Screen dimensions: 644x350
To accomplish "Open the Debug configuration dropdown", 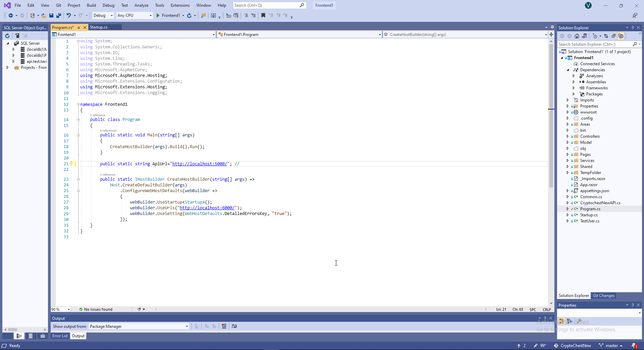I will tap(103, 15).
